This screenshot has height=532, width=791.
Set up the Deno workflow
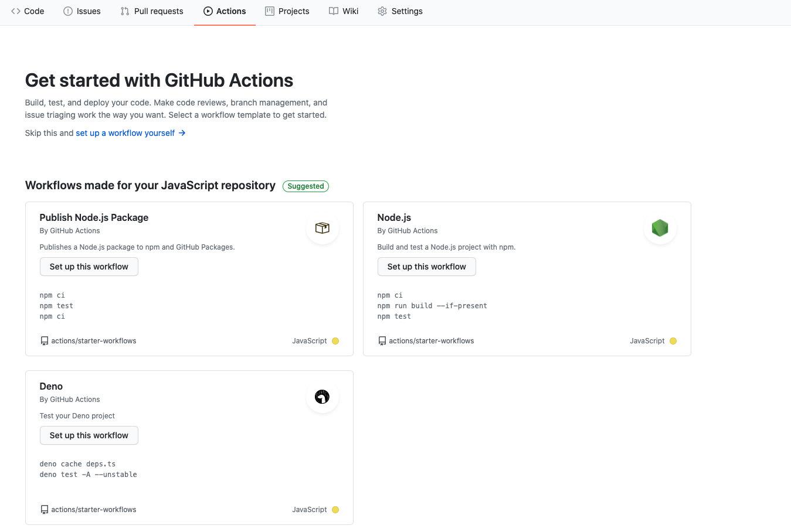(x=89, y=435)
